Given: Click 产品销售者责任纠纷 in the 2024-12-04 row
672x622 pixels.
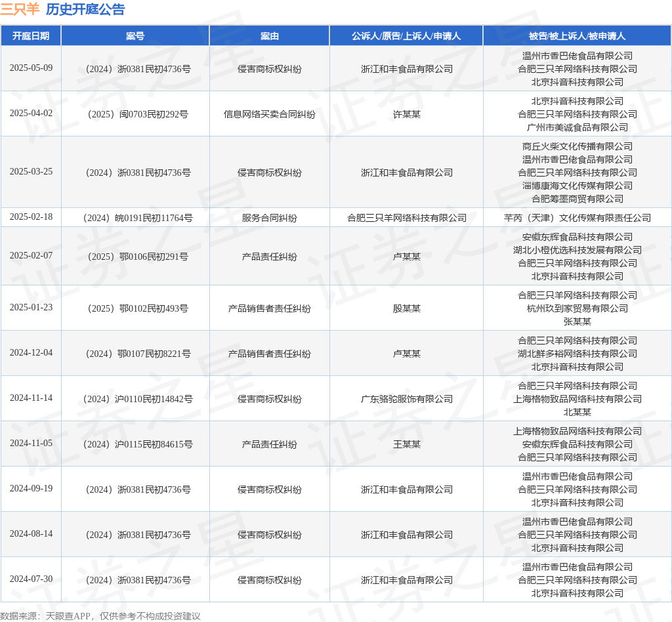Looking at the screenshot, I should click(x=270, y=354).
